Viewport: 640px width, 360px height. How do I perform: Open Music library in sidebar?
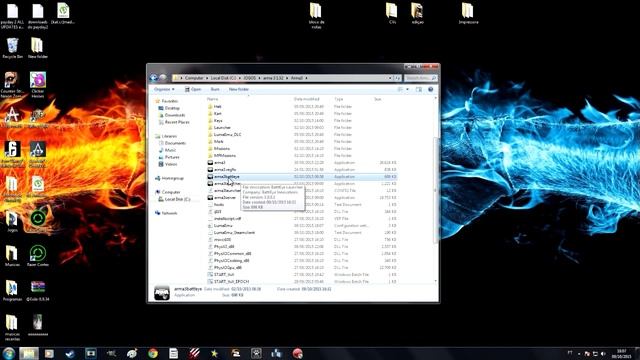click(x=170, y=150)
